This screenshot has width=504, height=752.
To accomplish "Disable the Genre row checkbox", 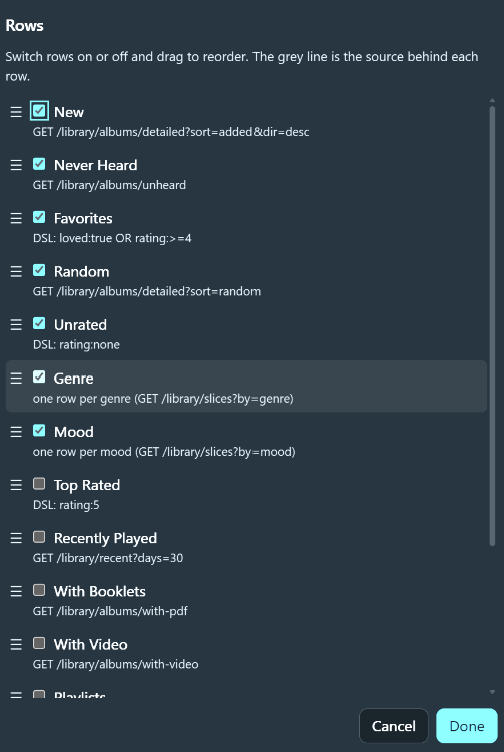I will click(x=39, y=377).
